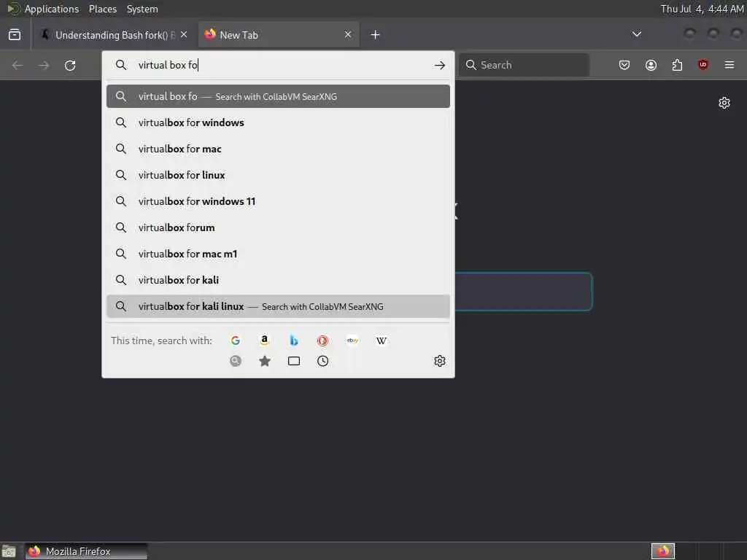Choose suggestion virtualbox for kali
The width and height of the screenshot is (747, 560).
[278, 280]
